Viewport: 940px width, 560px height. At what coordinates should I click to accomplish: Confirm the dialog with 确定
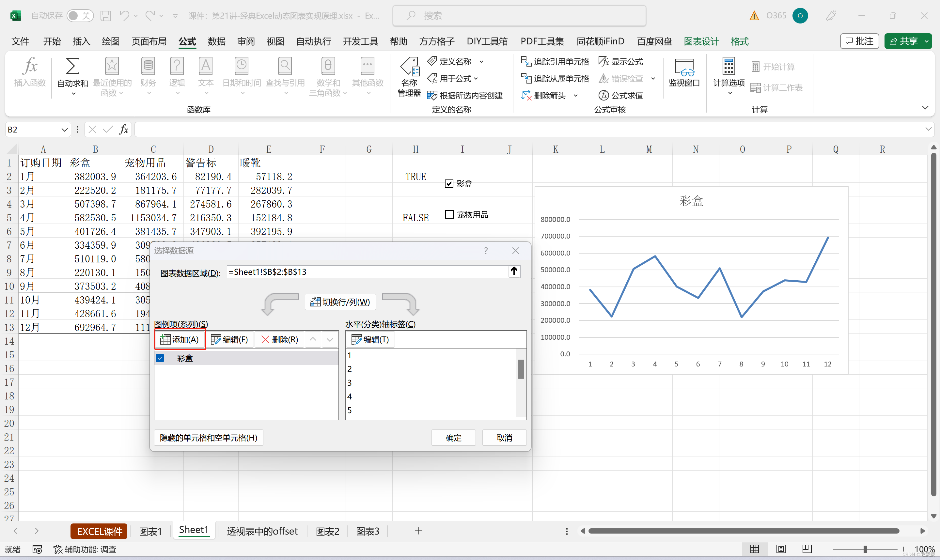453,438
